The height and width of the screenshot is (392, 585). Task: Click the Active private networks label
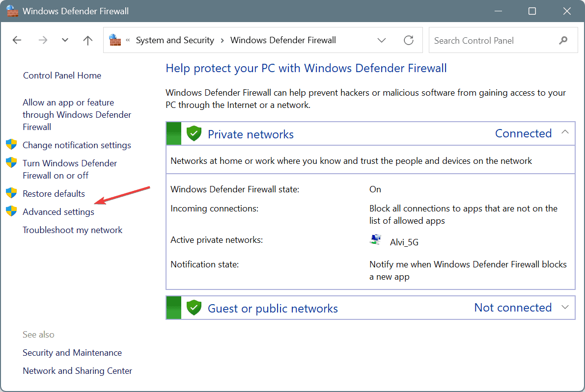coord(217,240)
